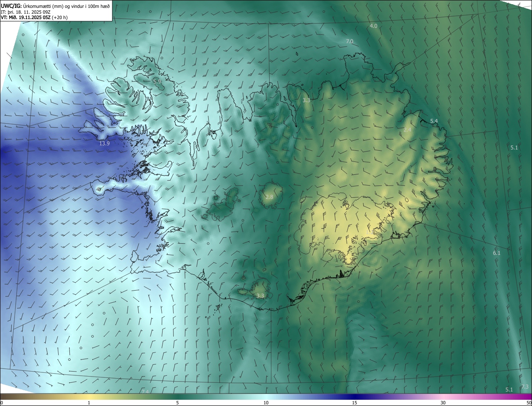This screenshot has width=532, height=406.
Task: Click the yellow section of the colorbar
Action: click(x=89, y=397)
